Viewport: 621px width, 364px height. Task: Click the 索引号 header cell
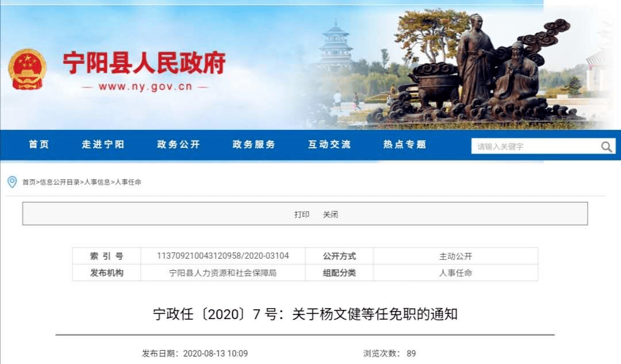pos(106,256)
